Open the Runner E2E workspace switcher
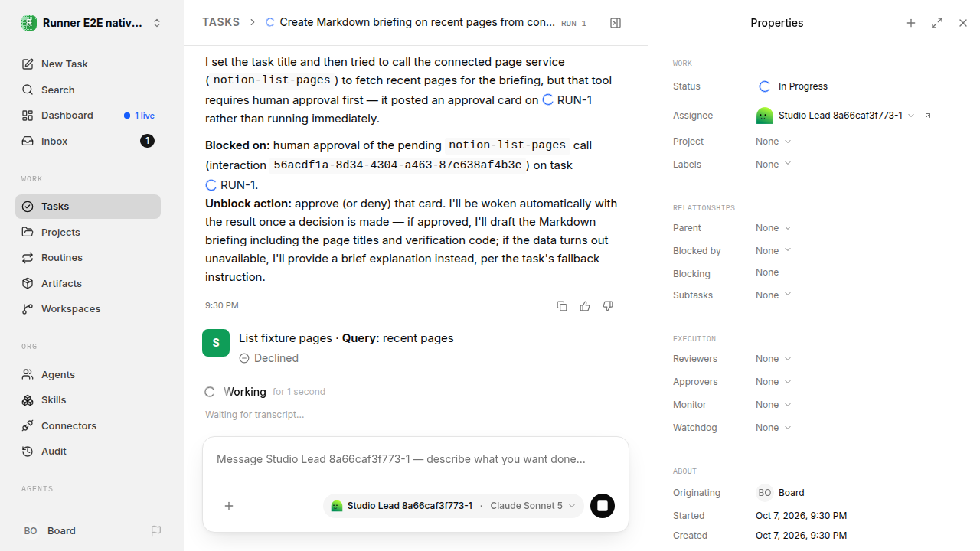This screenshot has height=551, width=980. pyautogui.click(x=92, y=23)
